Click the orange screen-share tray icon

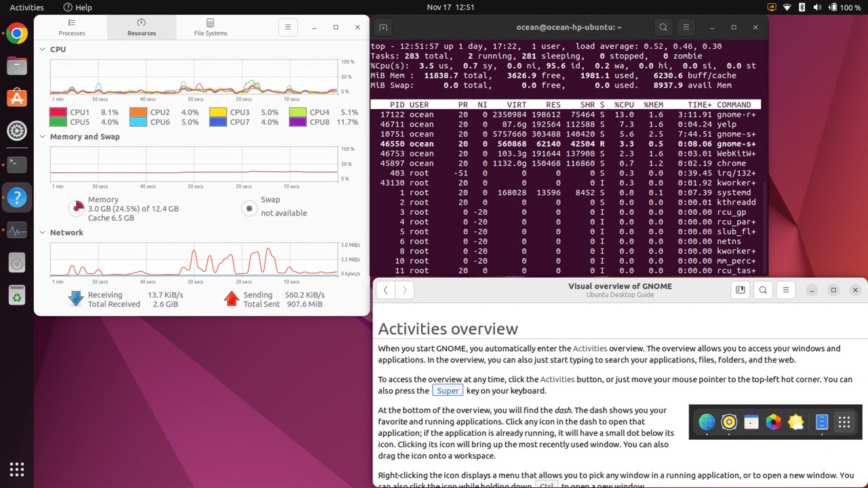pyautogui.click(x=772, y=7)
